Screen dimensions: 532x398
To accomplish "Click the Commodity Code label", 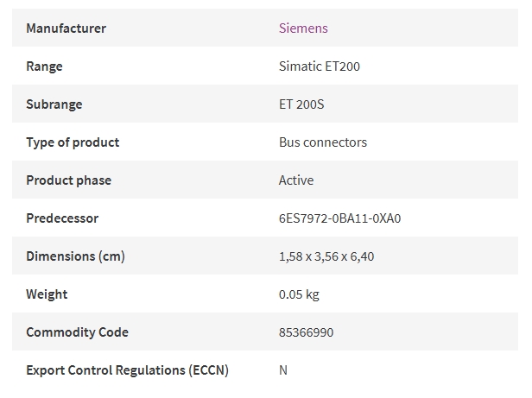I will coord(78,332).
